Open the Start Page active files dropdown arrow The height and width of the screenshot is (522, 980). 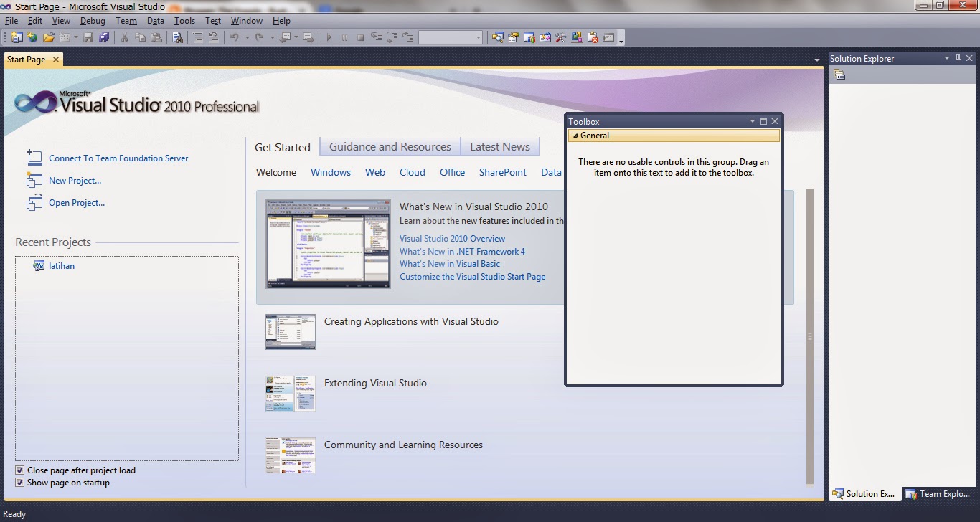coord(817,60)
